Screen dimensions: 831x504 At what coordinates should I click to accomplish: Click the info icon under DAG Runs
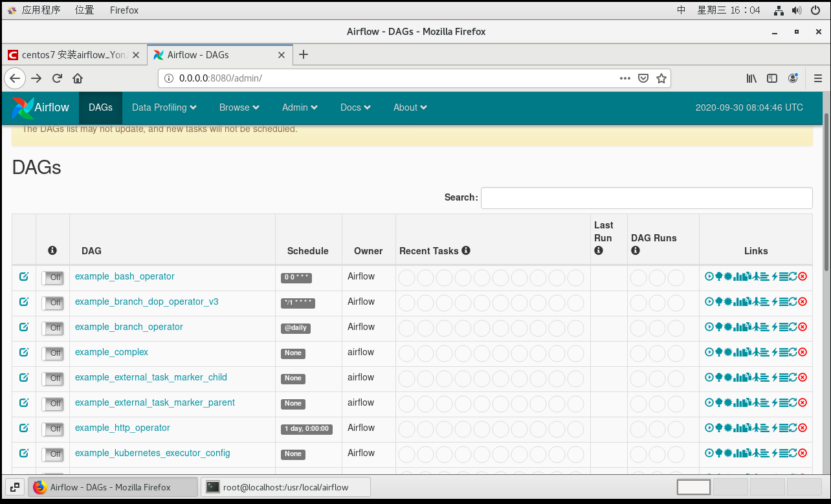[636, 250]
